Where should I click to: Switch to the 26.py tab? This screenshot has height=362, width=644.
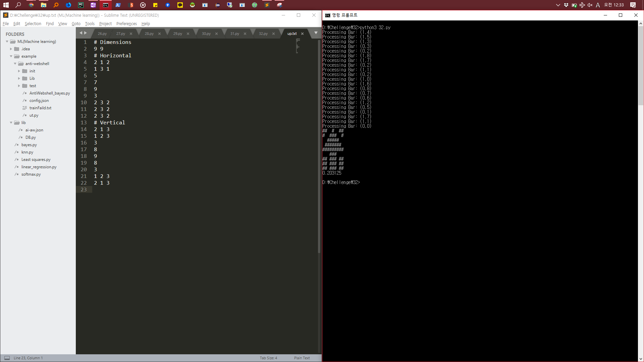102,34
